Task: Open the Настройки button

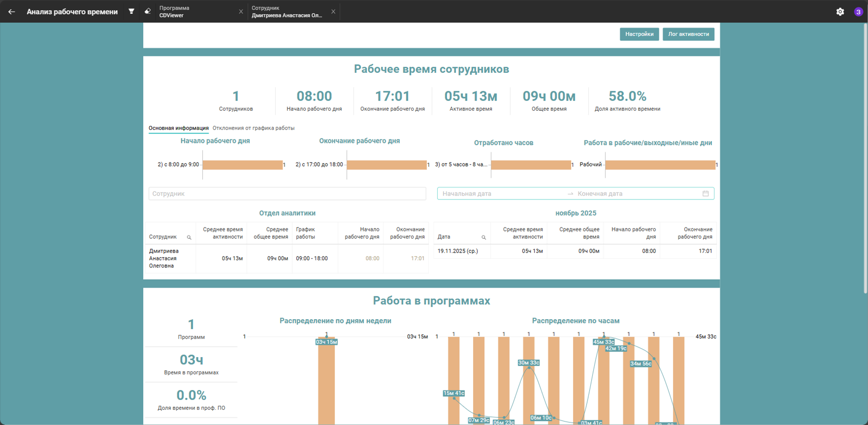Action: pyautogui.click(x=639, y=34)
